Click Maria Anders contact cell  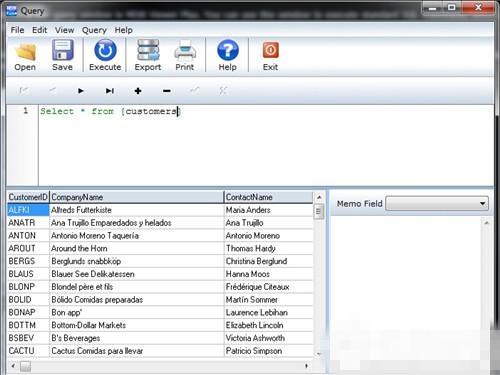coord(269,210)
